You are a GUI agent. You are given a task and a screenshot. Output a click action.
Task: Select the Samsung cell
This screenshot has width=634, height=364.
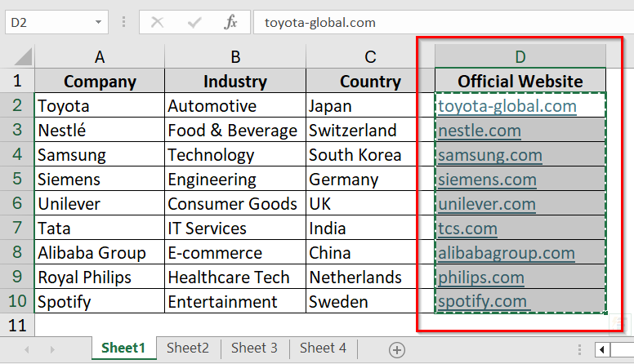point(100,154)
